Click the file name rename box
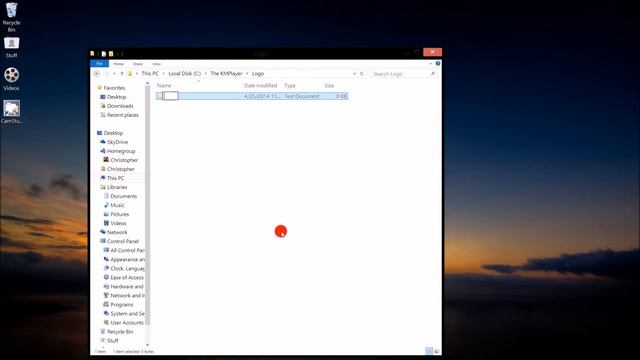This screenshot has width=640, height=360. point(170,96)
